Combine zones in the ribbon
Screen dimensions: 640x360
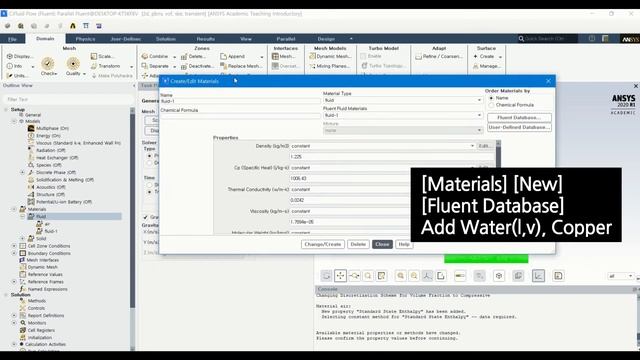[x=156, y=56]
